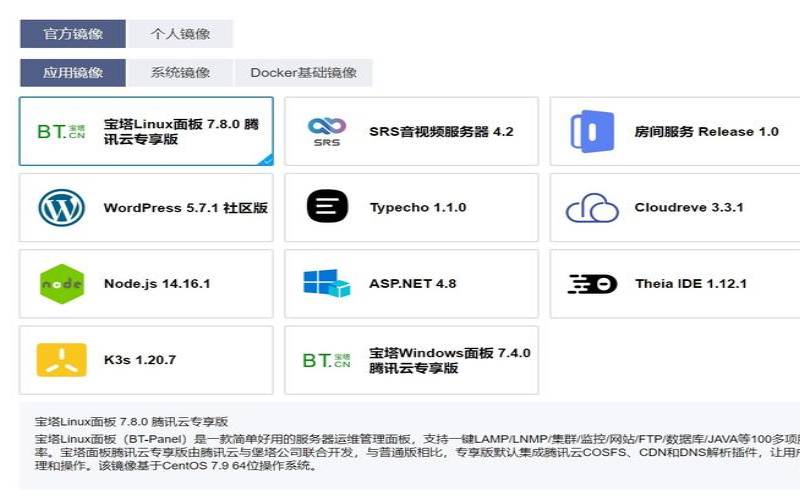Select 宝塔Linux面板 7.8.0 腾讯云专享版 label
The width and height of the screenshot is (800, 500).
coord(181,132)
